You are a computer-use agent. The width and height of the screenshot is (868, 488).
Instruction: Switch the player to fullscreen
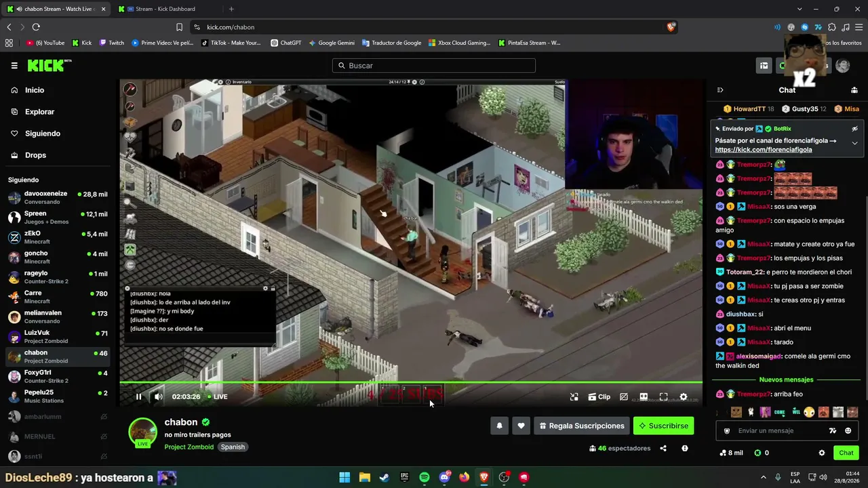tap(663, 396)
